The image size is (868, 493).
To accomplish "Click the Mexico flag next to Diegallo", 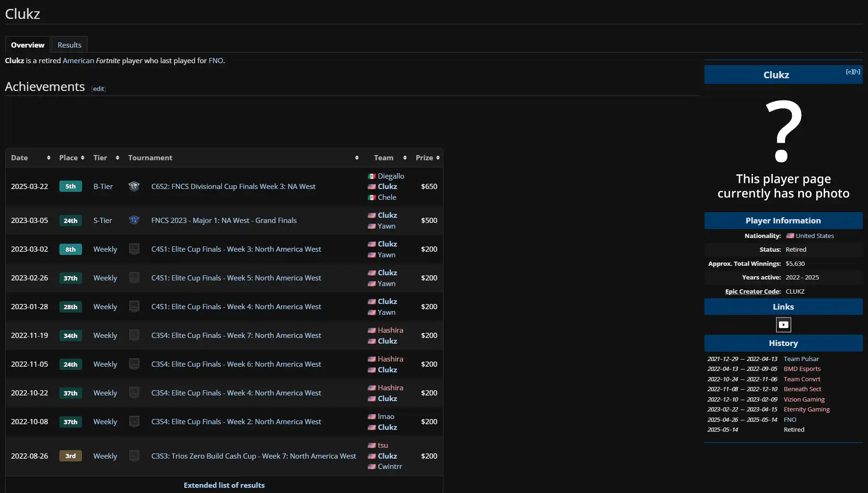I will coord(372,176).
